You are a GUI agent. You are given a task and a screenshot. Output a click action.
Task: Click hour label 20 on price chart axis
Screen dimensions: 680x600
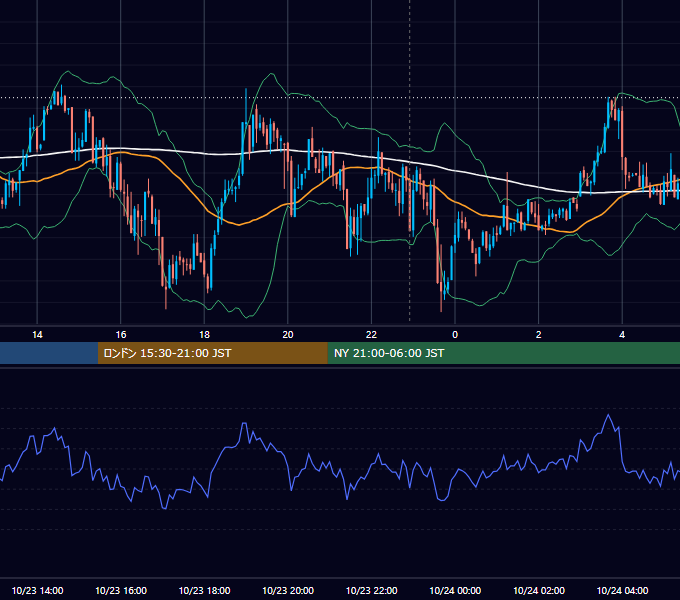pos(288,335)
